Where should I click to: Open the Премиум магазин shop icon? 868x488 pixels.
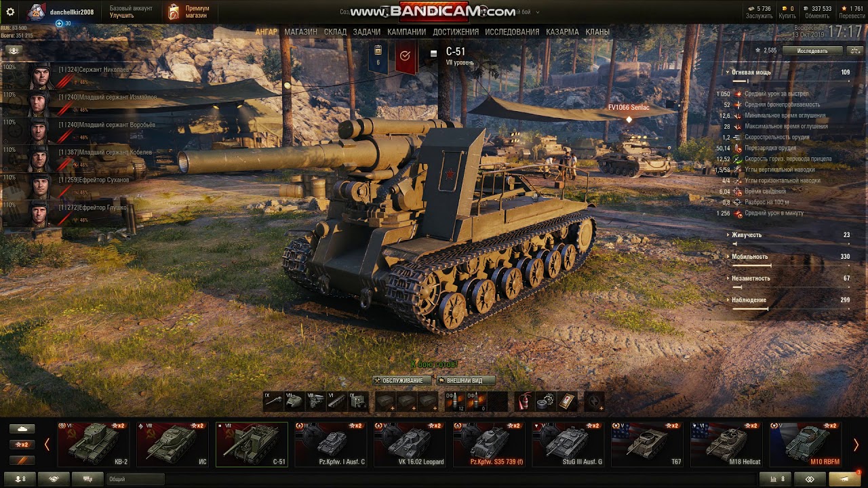(174, 12)
